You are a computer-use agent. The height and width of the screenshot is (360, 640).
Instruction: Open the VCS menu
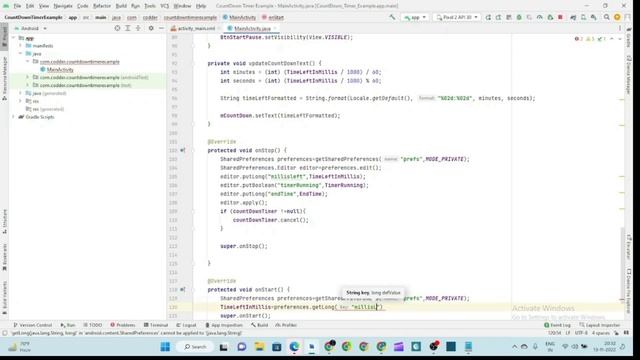164,6
